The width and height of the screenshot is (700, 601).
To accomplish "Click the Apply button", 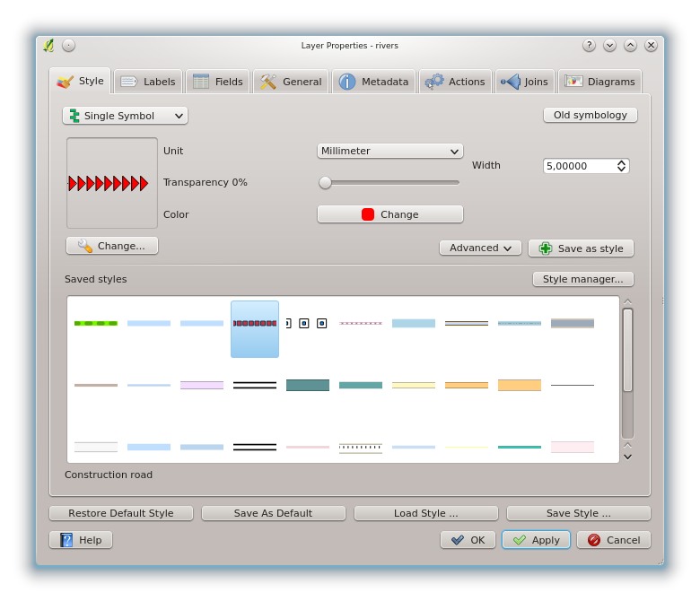I will tap(536, 540).
